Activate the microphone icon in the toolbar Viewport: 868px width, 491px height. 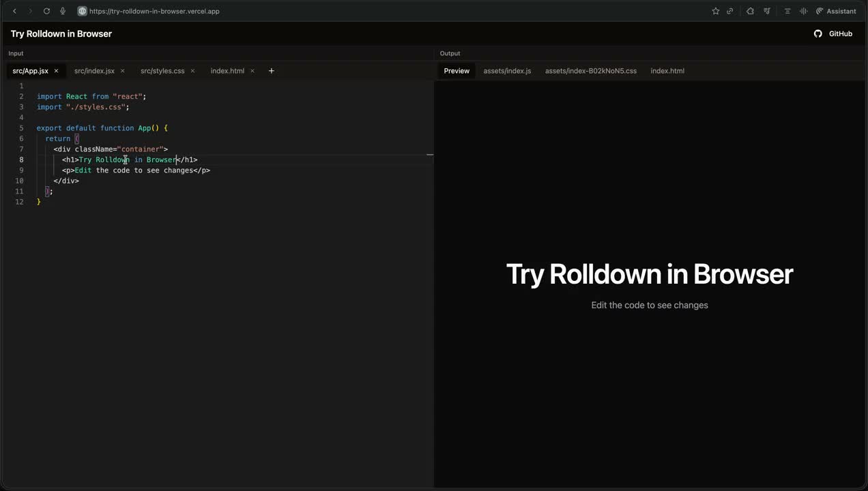click(63, 11)
